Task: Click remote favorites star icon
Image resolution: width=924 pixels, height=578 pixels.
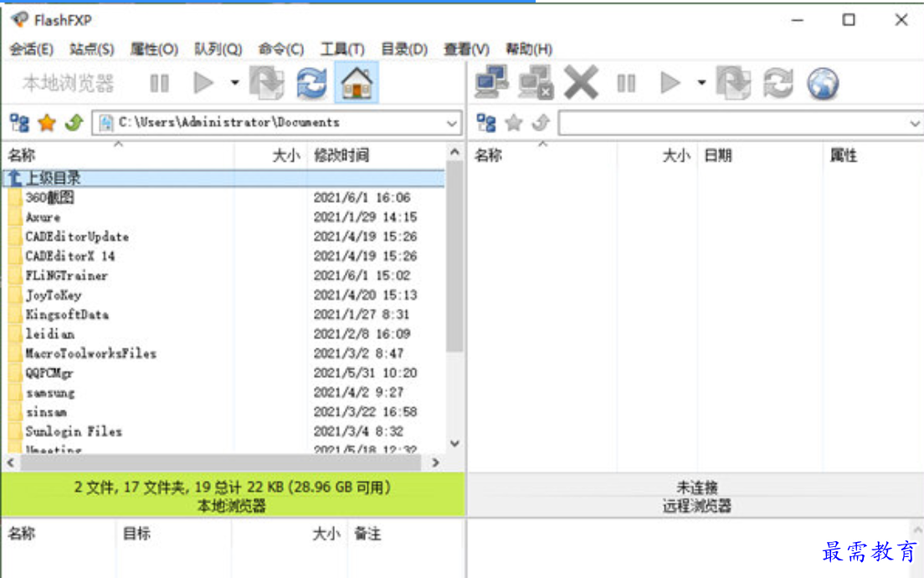Action: pyautogui.click(x=514, y=122)
